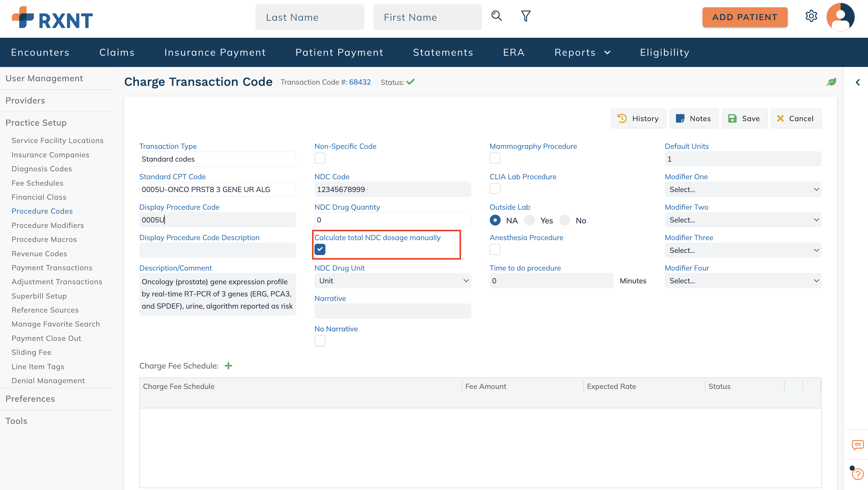Image resolution: width=868 pixels, height=490 pixels.
Task: Open transaction code number 68432 link
Action: [x=359, y=82]
